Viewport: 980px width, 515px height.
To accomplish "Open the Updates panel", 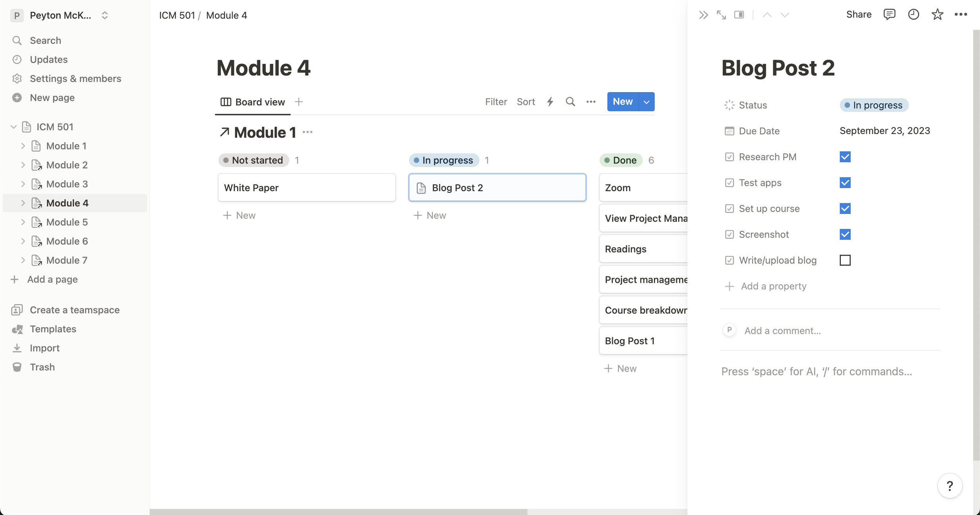I will 48,59.
